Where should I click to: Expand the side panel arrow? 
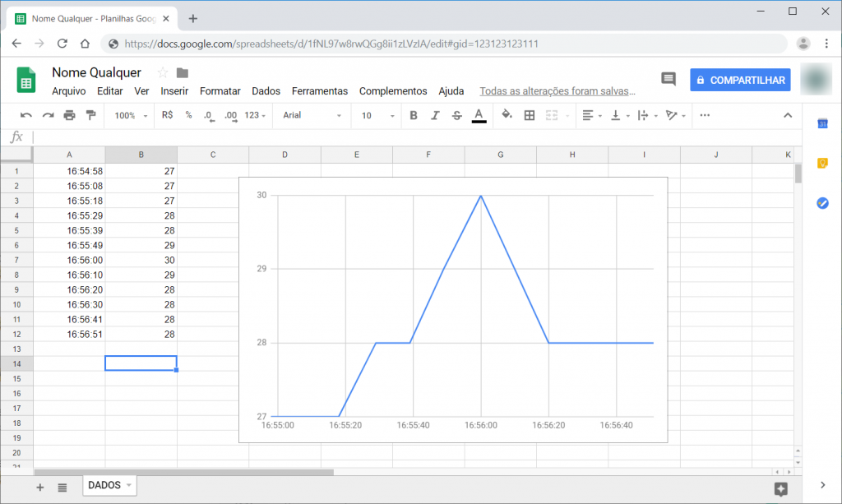822,485
